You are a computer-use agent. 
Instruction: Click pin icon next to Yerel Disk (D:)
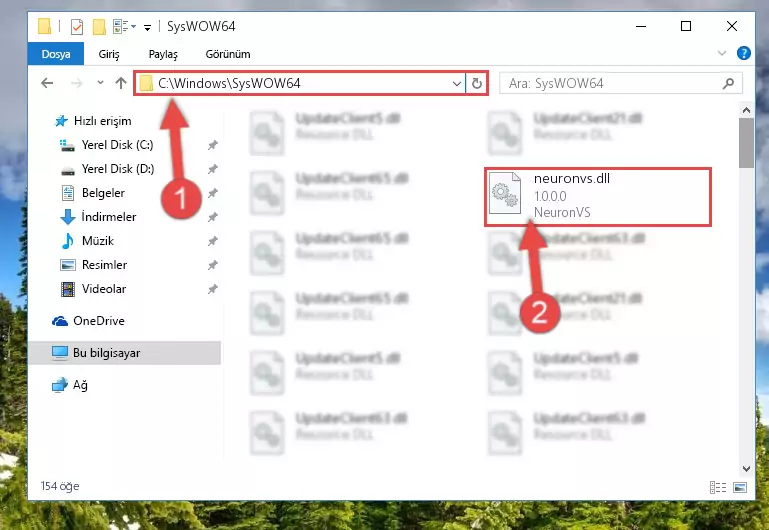(x=212, y=169)
